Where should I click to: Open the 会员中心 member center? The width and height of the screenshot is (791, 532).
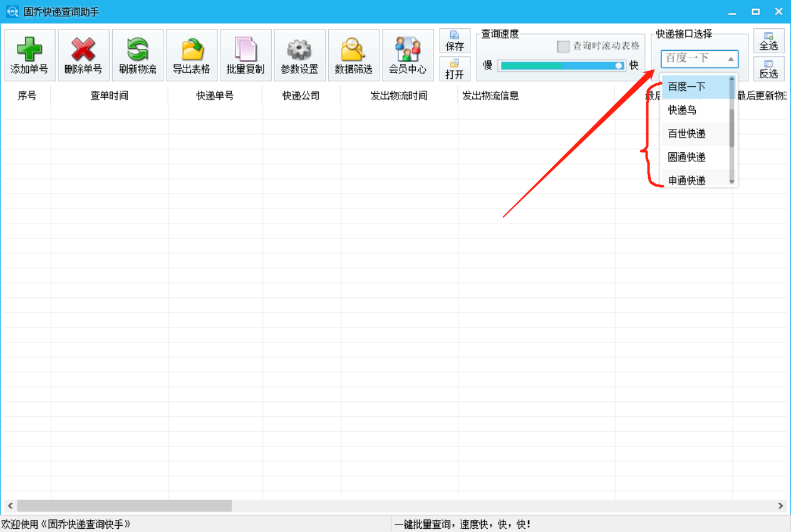point(408,54)
